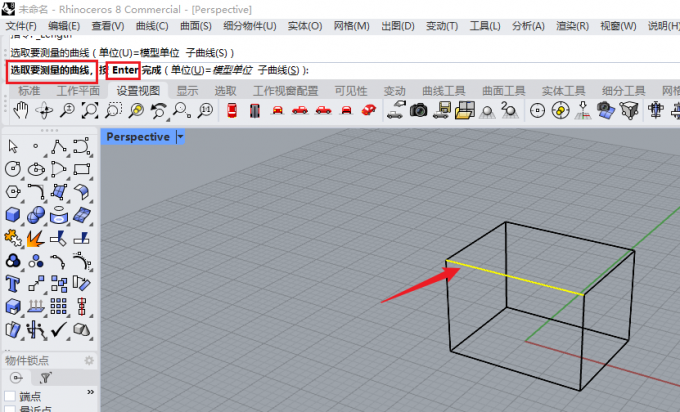This screenshot has width=680, height=412.
Task: Open the 细分物件(U) menu
Action: [250, 26]
